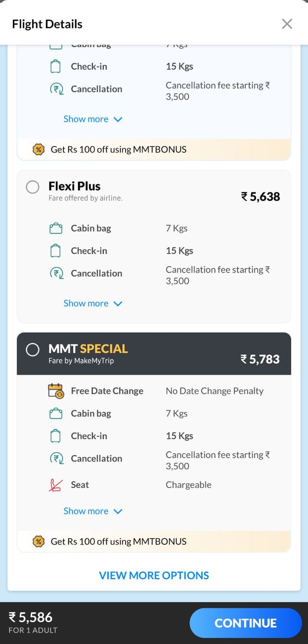Select the MMT Special fare radio button
Screen dimensions: 308x644
point(33,350)
